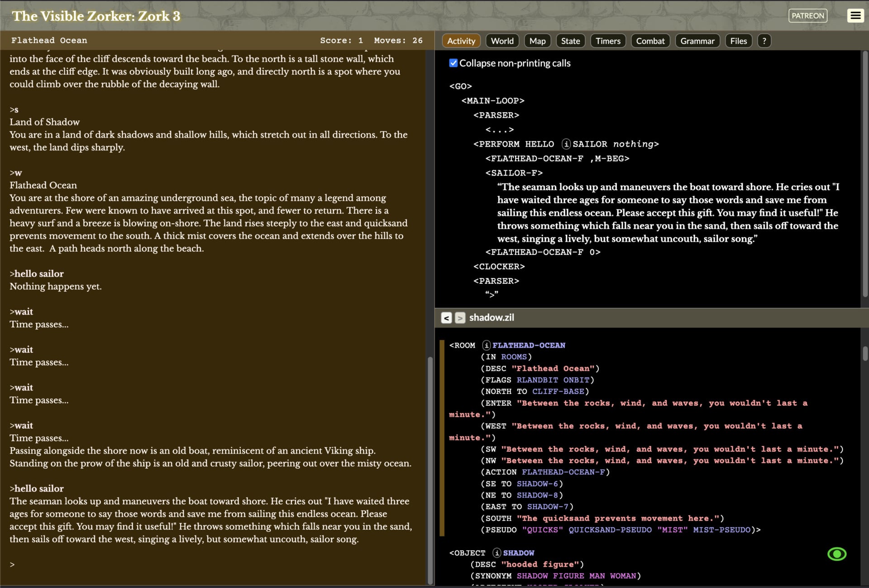Click The Visible Zorker: Zork 3 title
This screenshot has height=588, width=869.
[x=96, y=16]
